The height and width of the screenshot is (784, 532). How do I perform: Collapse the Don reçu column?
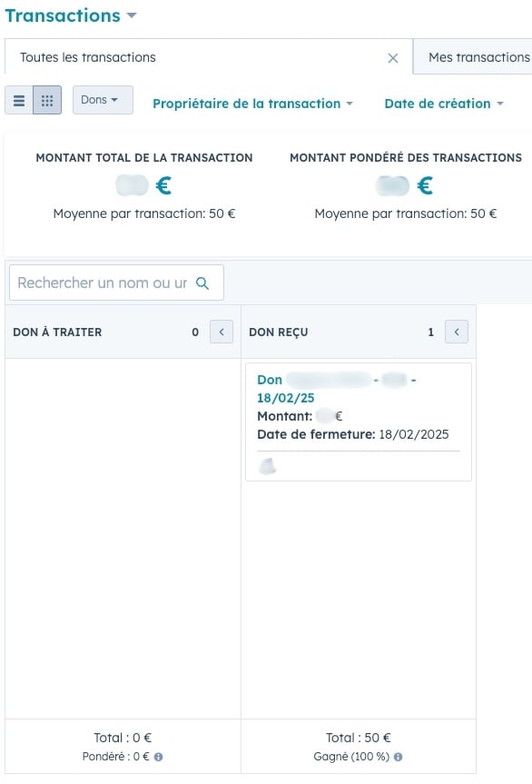457,332
